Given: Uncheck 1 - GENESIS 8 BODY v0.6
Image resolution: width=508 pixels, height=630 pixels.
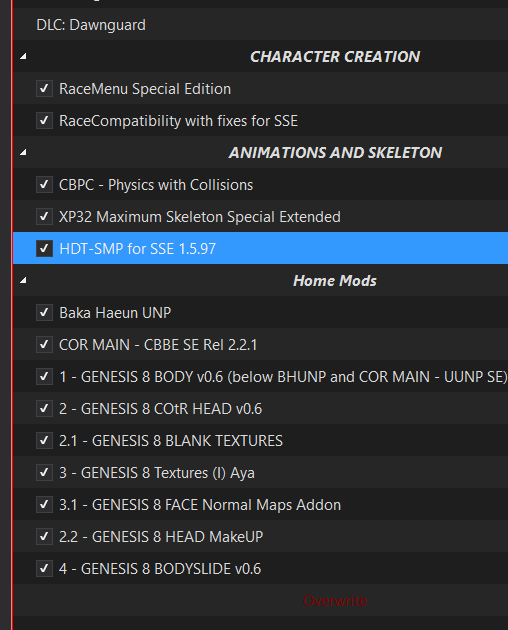Looking at the screenshot, I should (44, 376).
